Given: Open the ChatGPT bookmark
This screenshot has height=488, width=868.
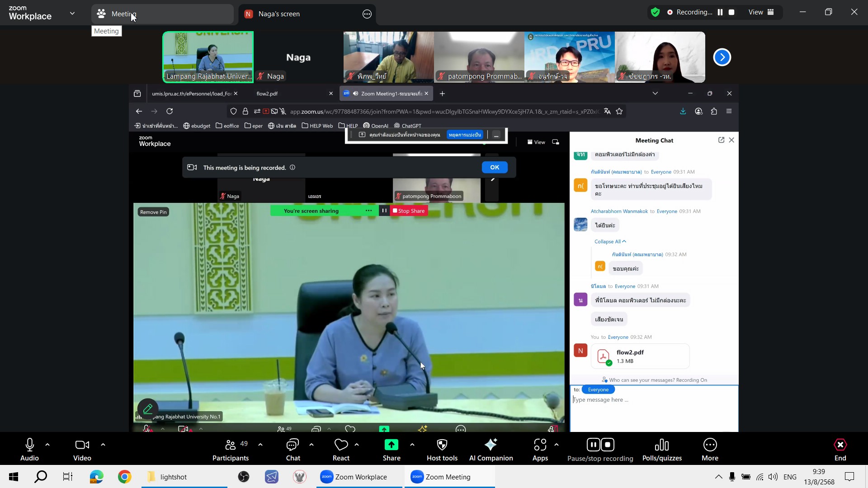Looking at the screenshot, I should point(407,126).
